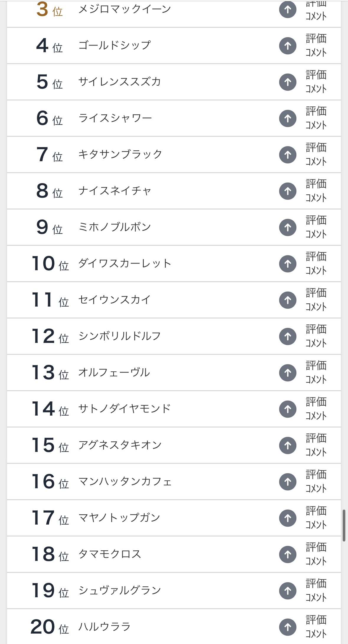The image size is (348, 644).
Task: Open the 10位 ダイワスカーレット name
Action: (x=125, y=264)
